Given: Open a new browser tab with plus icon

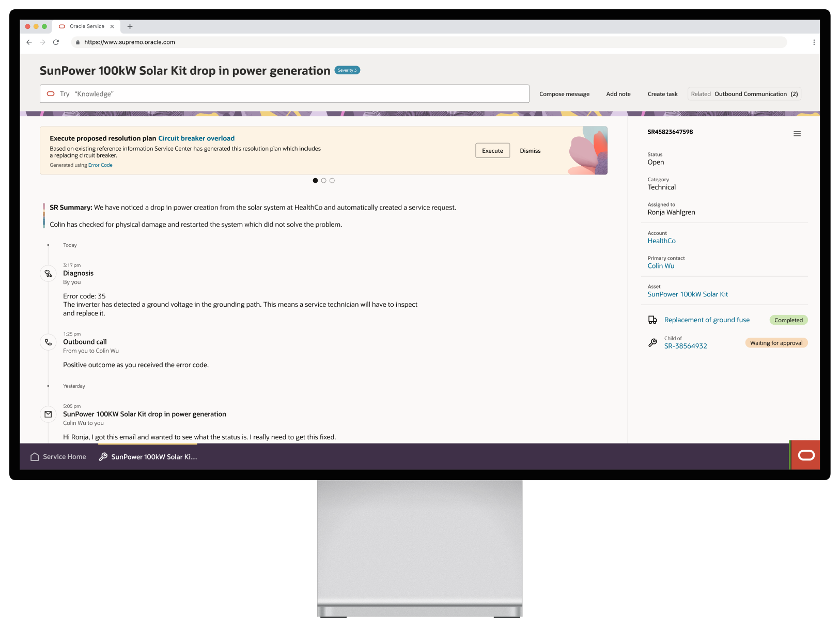Looking at the screenshot, I should (130, 26).
